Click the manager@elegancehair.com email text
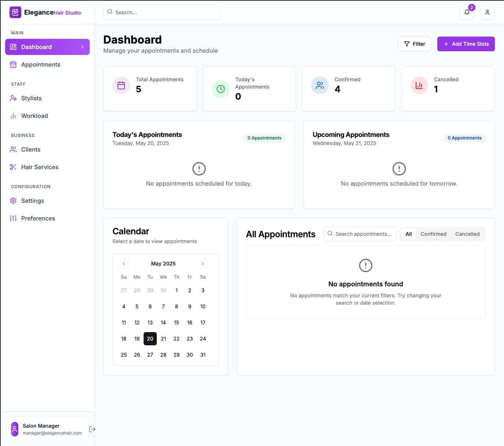Image resolution: width=504 pixels, height=446 pixels. pyautogui.click(x=52, y=433)
